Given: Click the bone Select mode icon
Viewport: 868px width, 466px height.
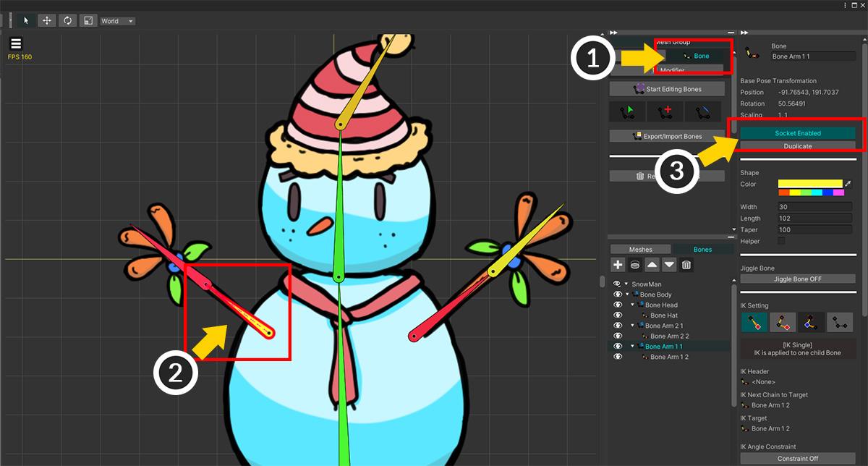Looking at the screenshot, I should tap(628, 111).
